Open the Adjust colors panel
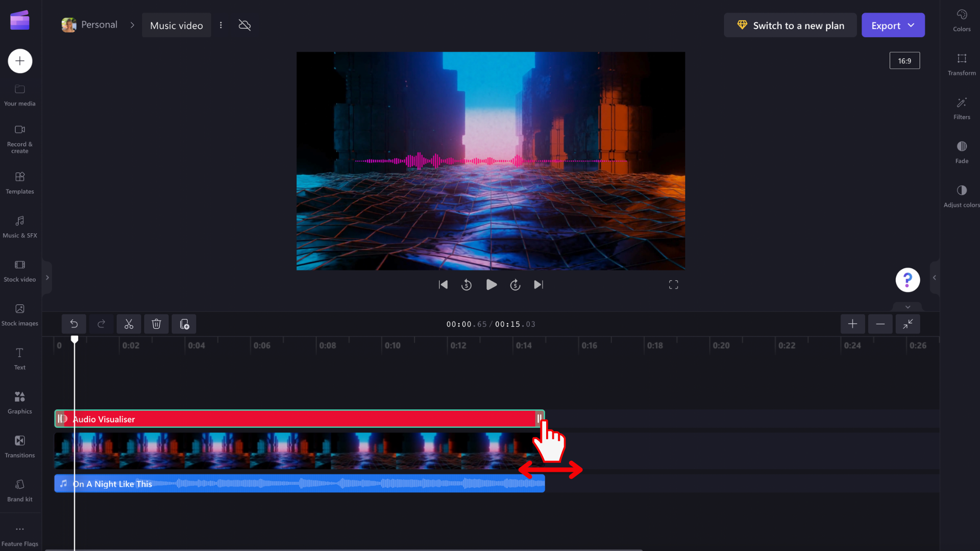This screenshot has width=980, height=551. pos(962,195)
